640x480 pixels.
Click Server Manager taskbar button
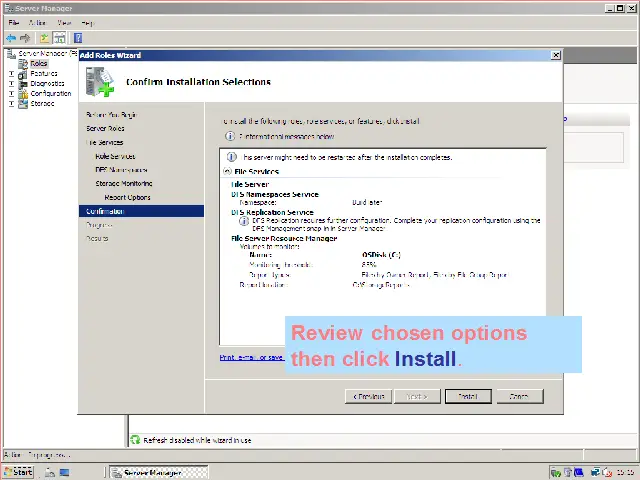pos(159,473)
